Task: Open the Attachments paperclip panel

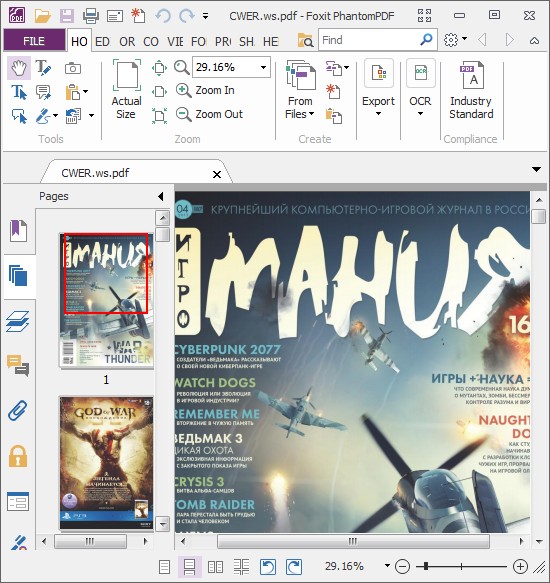Action: (17, 410)
